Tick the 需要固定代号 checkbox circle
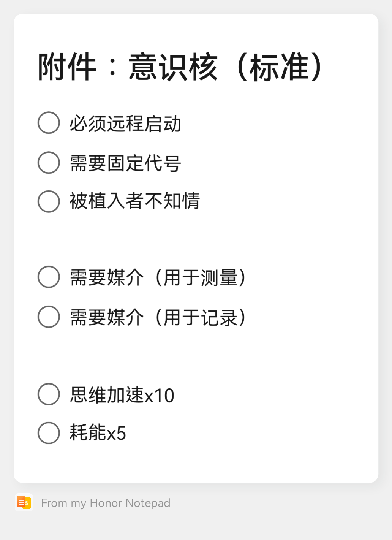This screenshot has width=392, height=540. (49, 163)
